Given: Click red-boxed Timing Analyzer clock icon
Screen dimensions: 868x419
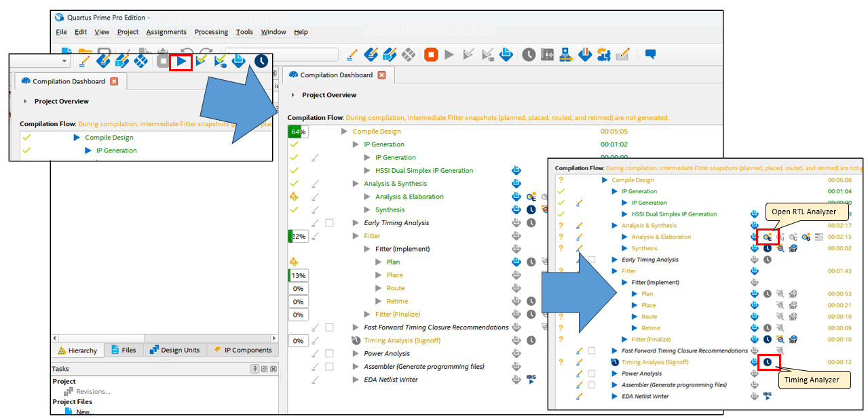Looking at the screenshot, I should click(x=768, y=362).
